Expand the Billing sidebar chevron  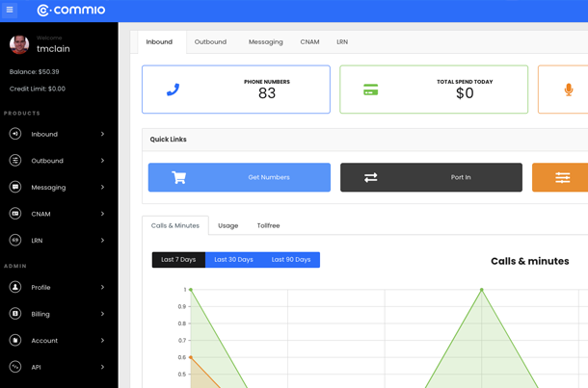pos(102,314)
